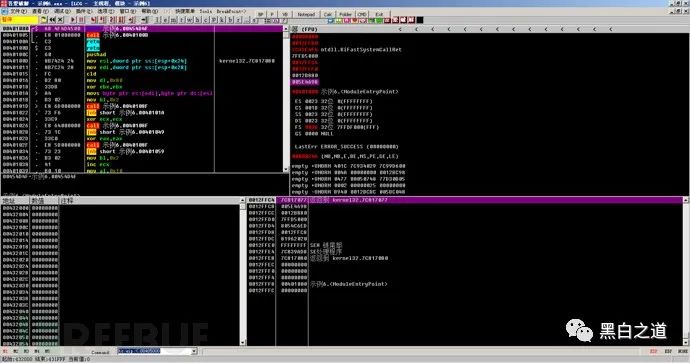Click ntdll.KiFastSystemCallRet in registers pane
Screen dimensions: 690x363
pos(361,50)
